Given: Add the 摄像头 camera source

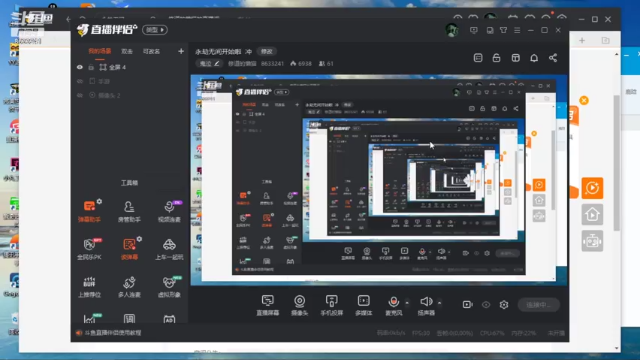Looking at the screenshot, I should tap(300, 305).
